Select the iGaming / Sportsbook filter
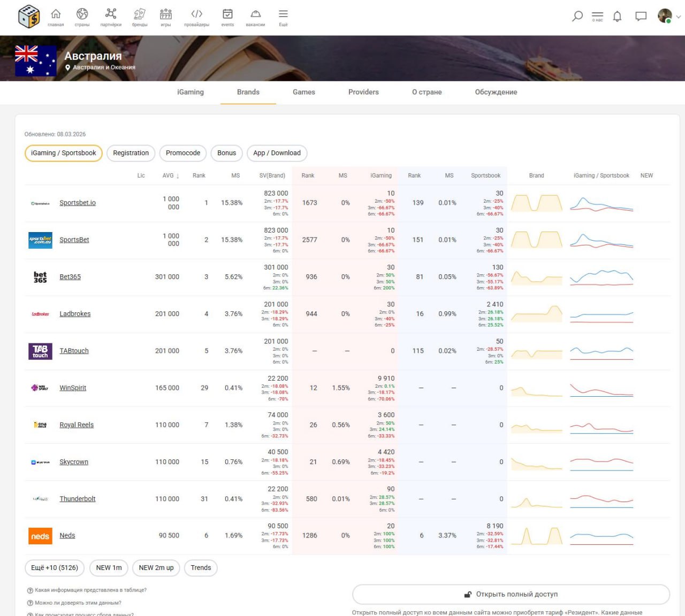 [64, 153]
